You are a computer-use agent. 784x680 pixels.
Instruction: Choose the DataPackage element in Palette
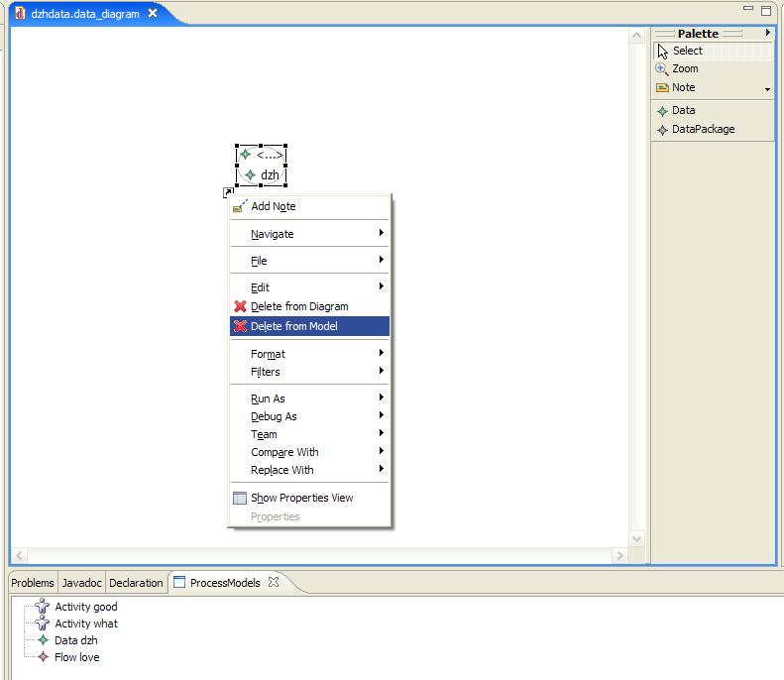pos(702,130)
